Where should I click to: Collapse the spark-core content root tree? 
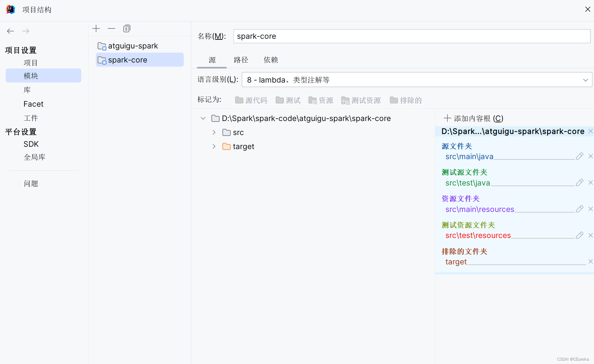coord(203,118)
